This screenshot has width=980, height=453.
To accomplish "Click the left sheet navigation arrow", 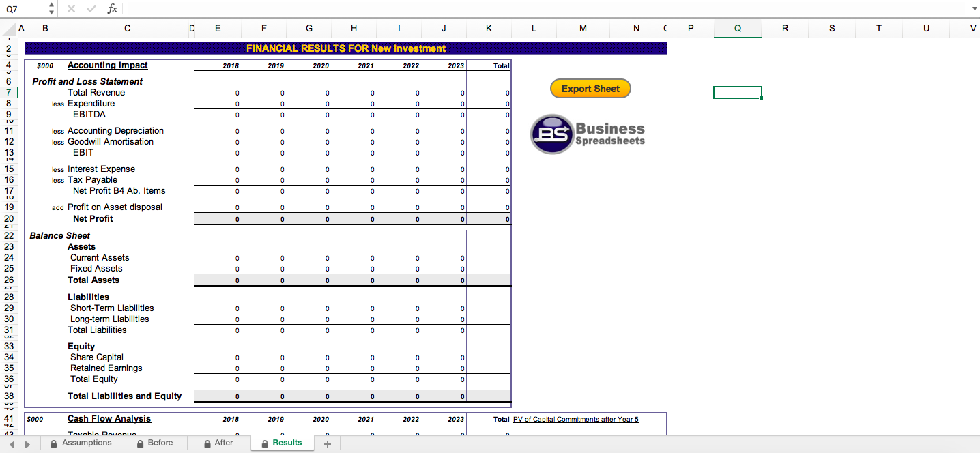I will (12, 443).
